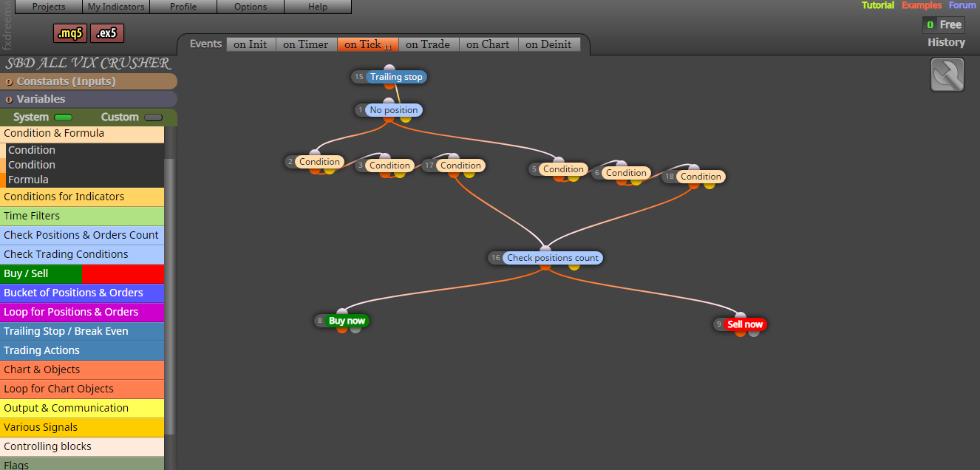This screenshot has width=980, height=470.
Task: Expand Loop for Positions & Orders category
Action: pyautogui.click(x=82, y=312)
